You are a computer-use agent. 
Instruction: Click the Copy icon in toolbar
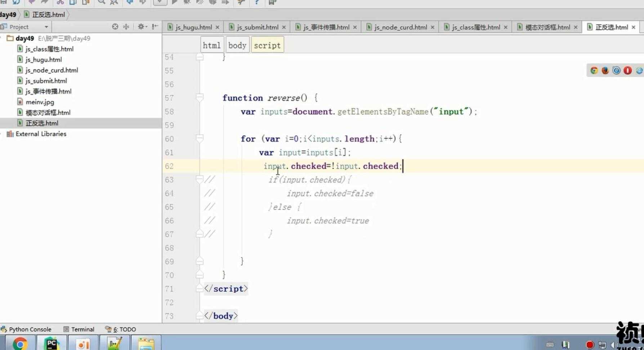[73, 2]
